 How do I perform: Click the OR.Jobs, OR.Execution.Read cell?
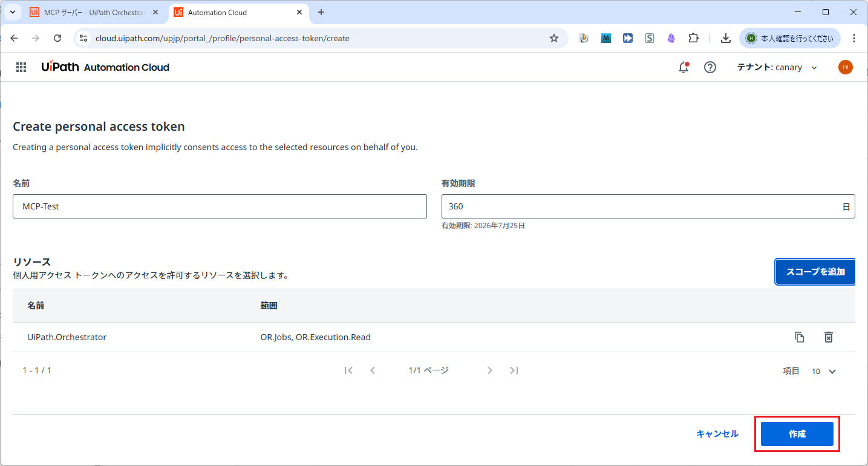tap(316, 337)
